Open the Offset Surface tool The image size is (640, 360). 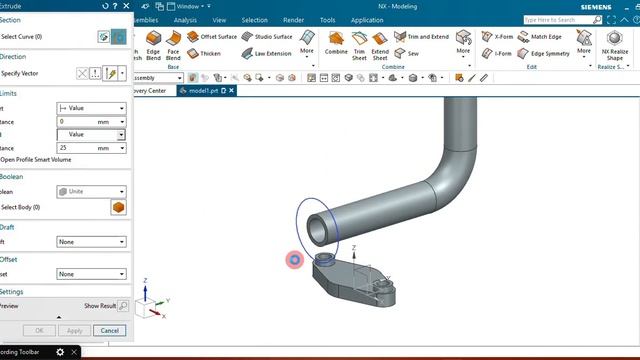pyautogui.click(x=212, y=37)
